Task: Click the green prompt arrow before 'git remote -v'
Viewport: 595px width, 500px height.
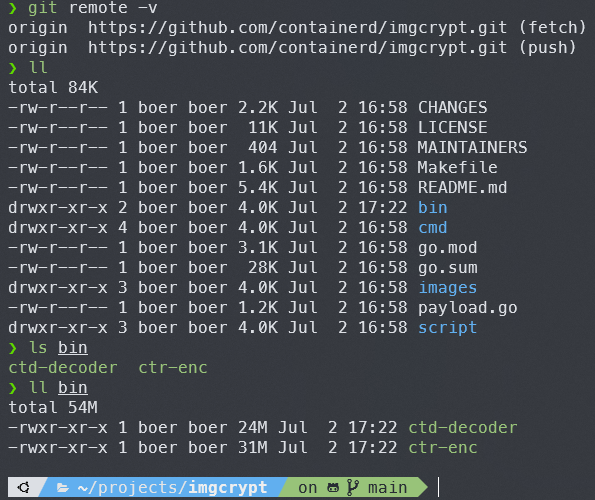Action: [x=13, y=8]
